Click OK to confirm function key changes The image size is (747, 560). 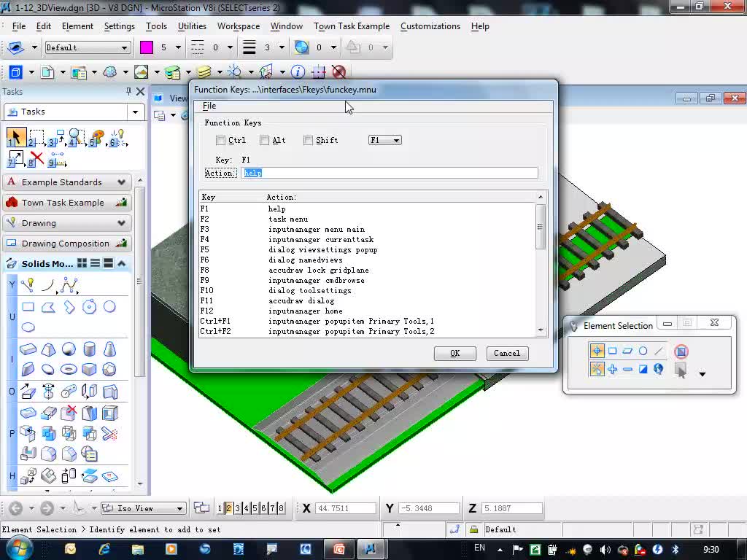coord(454,353)
